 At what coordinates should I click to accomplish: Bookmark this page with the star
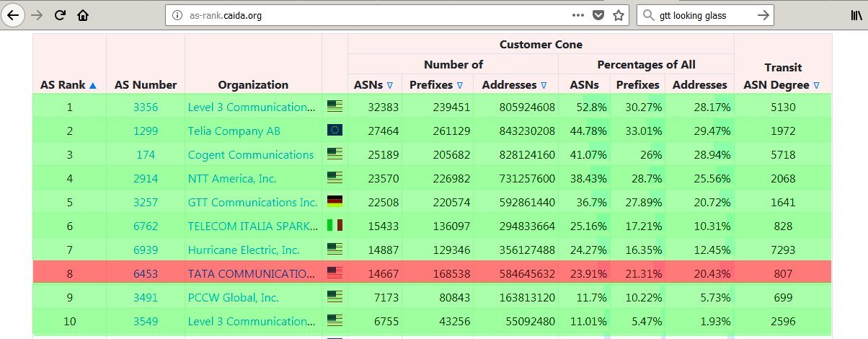(x=618, y=14)
